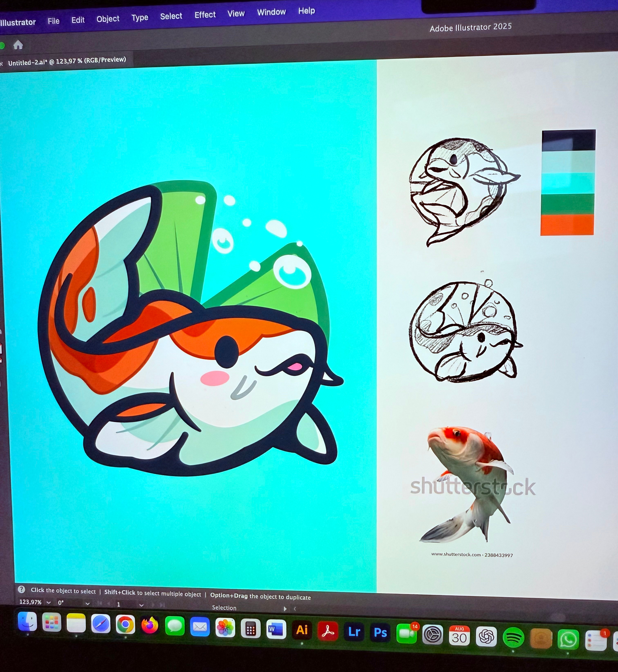Open WhatsApp from the dock
Viewport: 618px width, 672px height.
click(568, 639)
